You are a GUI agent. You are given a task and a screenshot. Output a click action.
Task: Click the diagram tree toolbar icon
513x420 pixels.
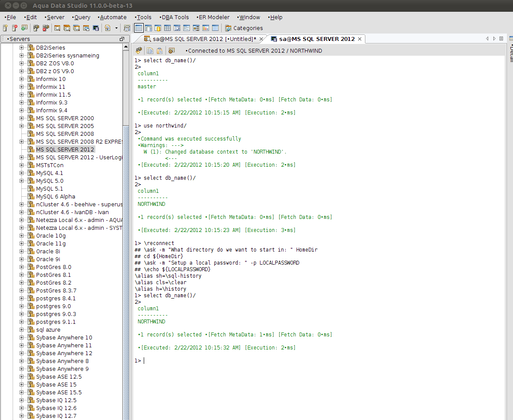(x=196, y=28)
